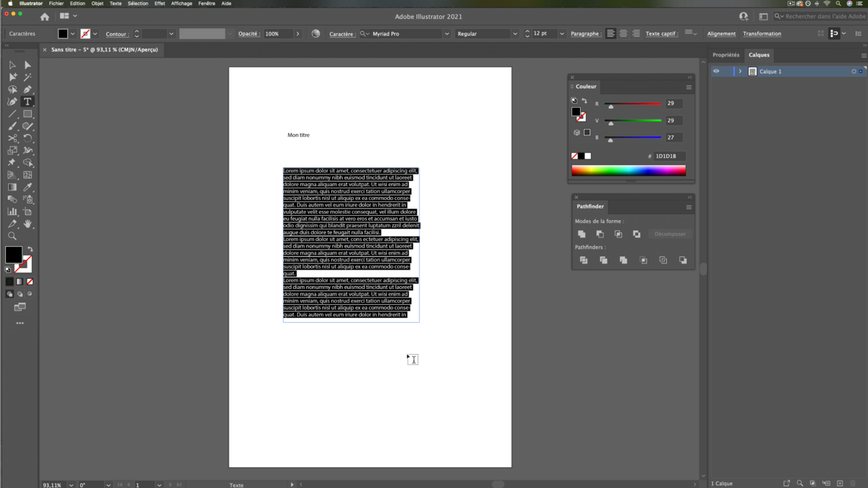Click the Home icon in top bar
This screenshot has height=488, width=868.
[x=45, y=17]
